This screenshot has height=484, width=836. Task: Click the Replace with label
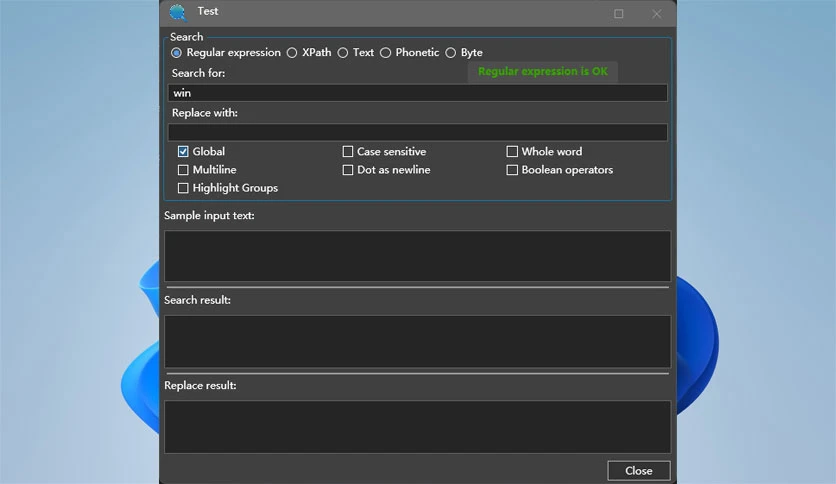pos(205,112)
